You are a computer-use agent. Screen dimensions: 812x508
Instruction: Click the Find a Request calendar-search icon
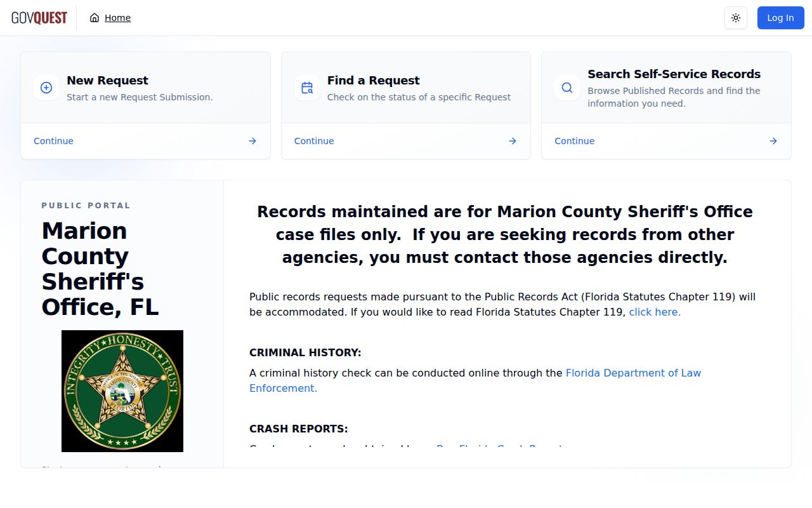pos(307,88)
